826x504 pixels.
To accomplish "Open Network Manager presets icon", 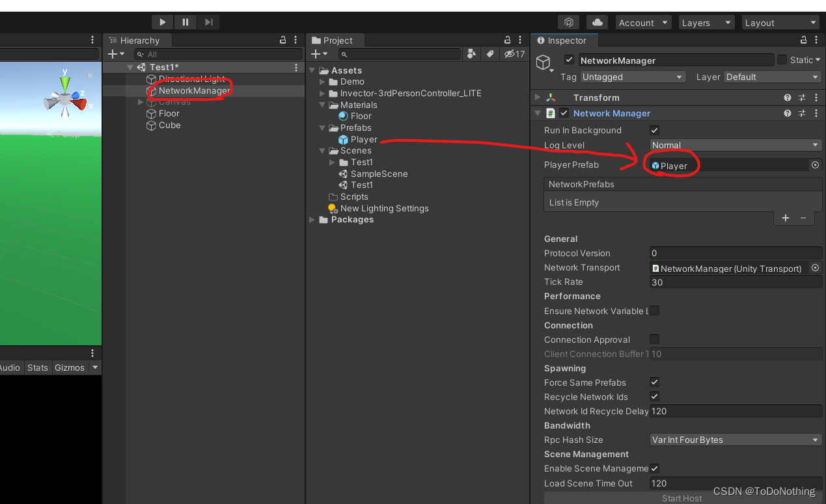I will click(x=802, y=113).
